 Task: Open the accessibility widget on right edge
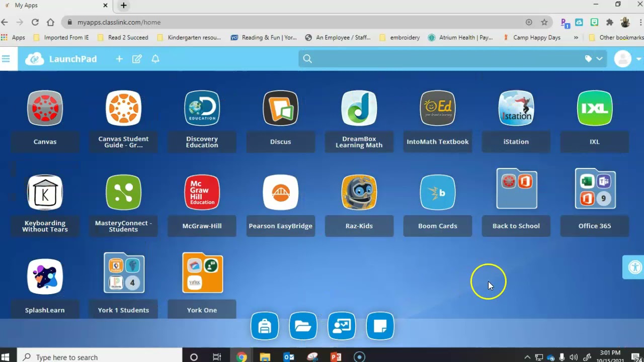pyautogui.click(x=634, y=267)
